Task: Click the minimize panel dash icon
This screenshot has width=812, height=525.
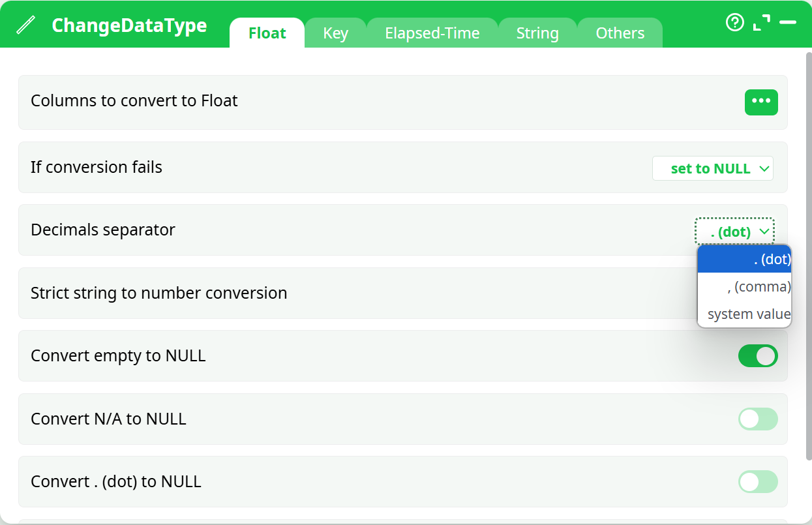Action: (x=788, y=23)
